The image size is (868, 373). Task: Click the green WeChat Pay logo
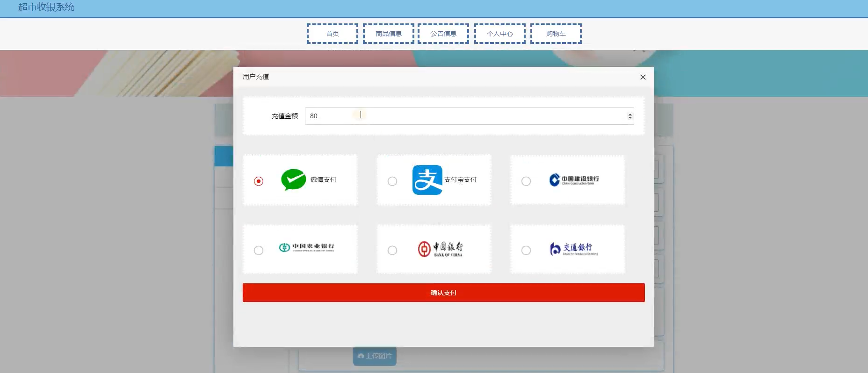[294, 179]
